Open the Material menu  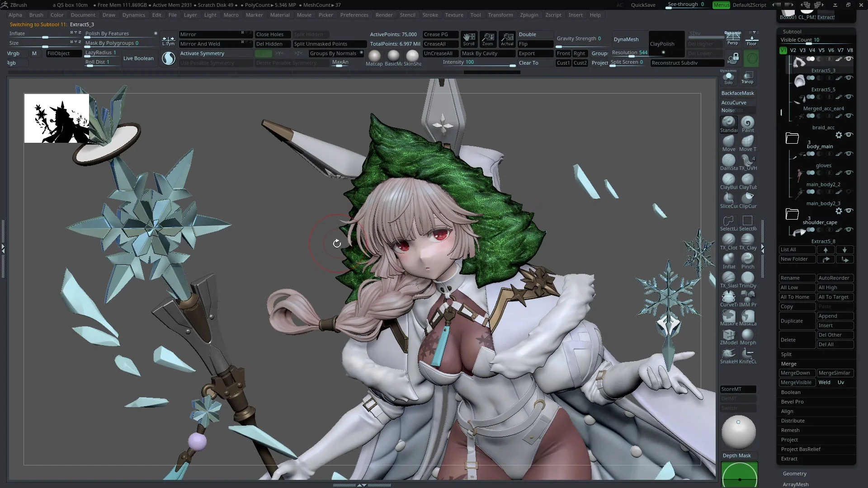tap(280, 15)
